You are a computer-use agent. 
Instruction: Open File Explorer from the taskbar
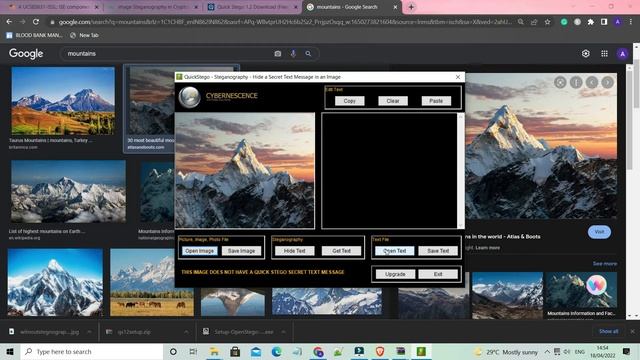(214, 351)
